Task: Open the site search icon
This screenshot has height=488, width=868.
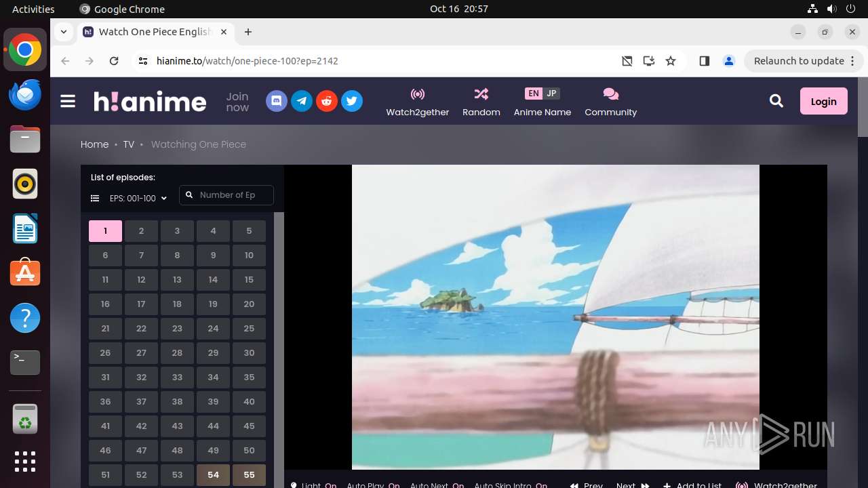Action: pos(776,101)
